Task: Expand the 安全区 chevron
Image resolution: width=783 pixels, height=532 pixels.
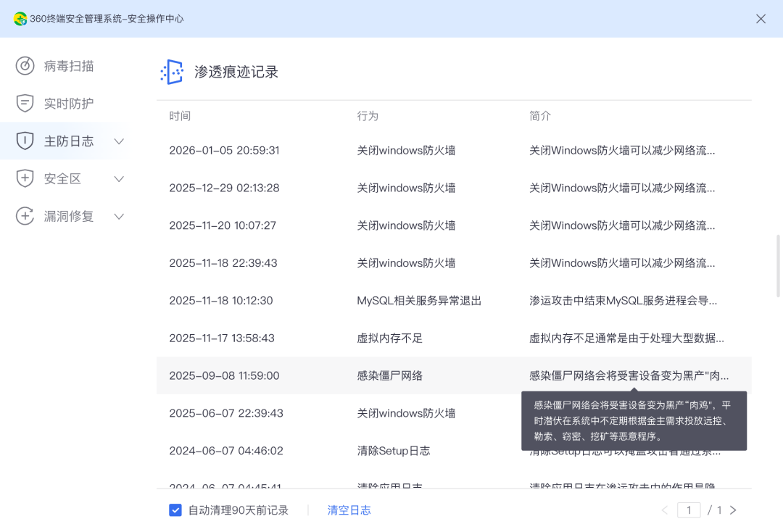Action: (x=120, y=179)
